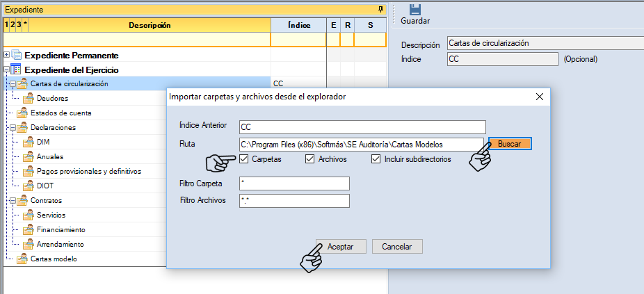Image resolution: width=644 pixels, height=294 pixels.
Task: Click the Cartas modelo folder icon
Action: (22, 259)
